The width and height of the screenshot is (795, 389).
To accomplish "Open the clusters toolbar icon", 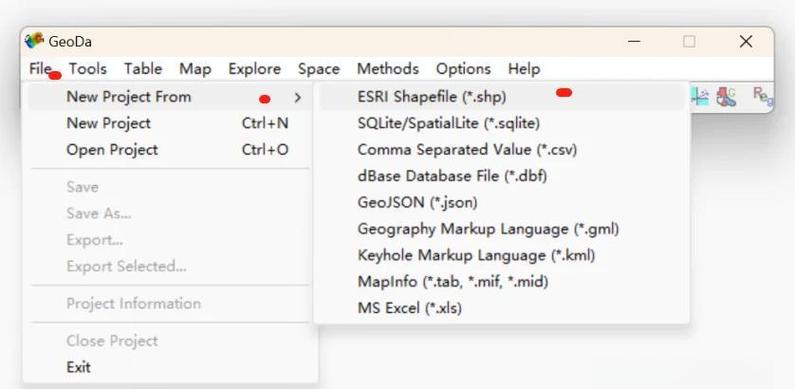I will coord(726,96).
